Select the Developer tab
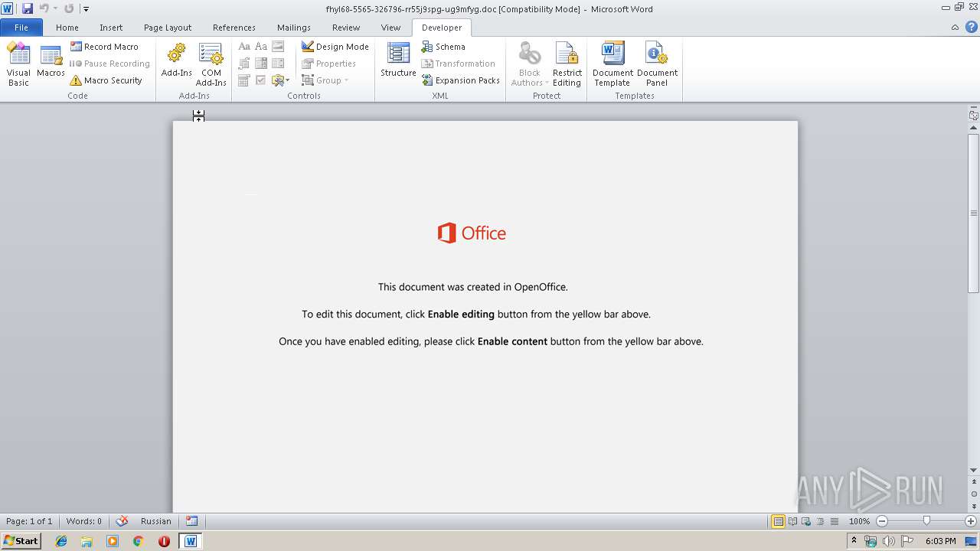The width and height of the screenshot is (980, 551). [442, 28]
